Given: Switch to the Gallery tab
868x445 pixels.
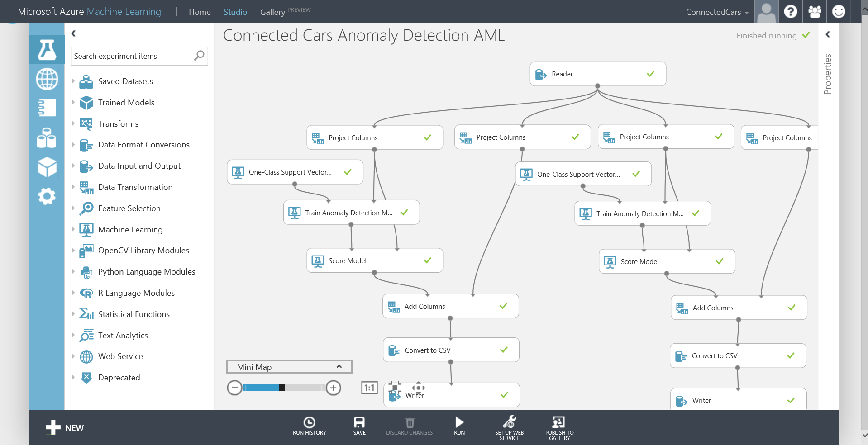Looking at the screenshot, I should (x=272, y=12).
